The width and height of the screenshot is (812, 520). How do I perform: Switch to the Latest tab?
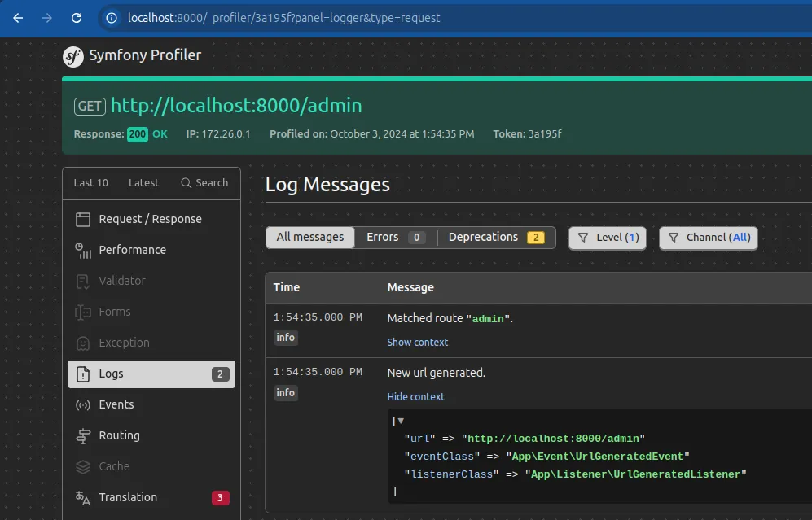[x=143, y=182]
